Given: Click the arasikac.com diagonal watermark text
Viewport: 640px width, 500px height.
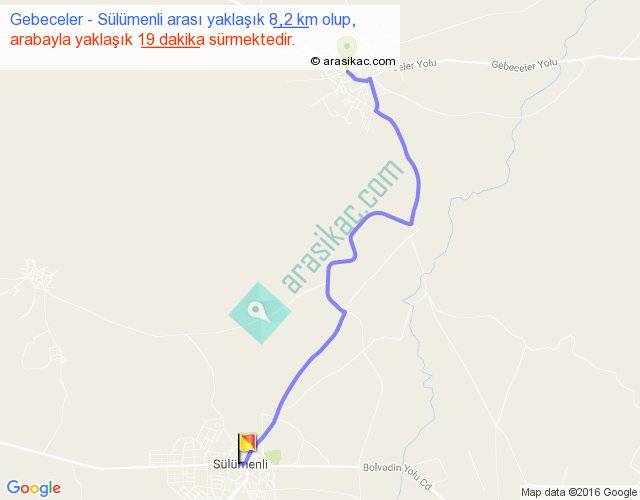Looking at the screenshot, I should pos(342,227).
